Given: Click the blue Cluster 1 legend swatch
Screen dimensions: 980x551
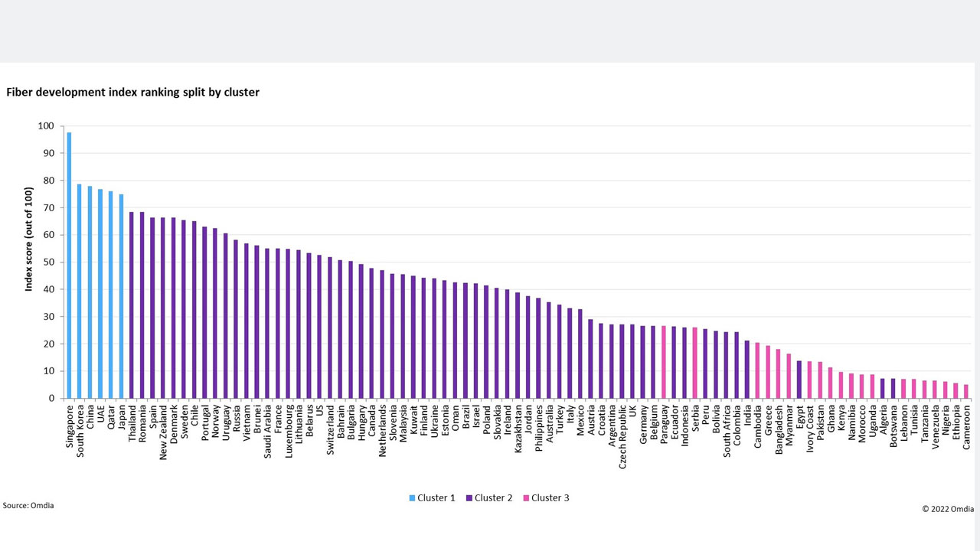Looking at the screenshot, I should [412, 498].
